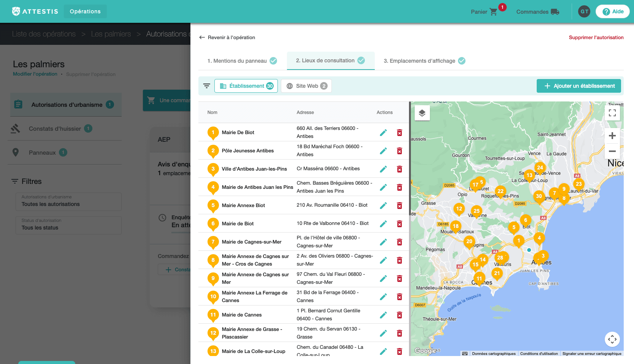Click Supprimer l'opération link
634x364 pixels.
pos(91,74)
